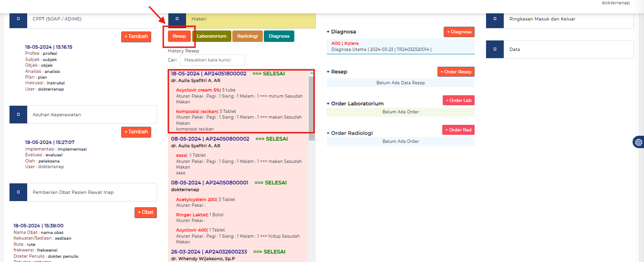This screenshot has width=644, height=262.
Task: Click the History Resep list scrollbar
Action: click(x=312, y=105)
